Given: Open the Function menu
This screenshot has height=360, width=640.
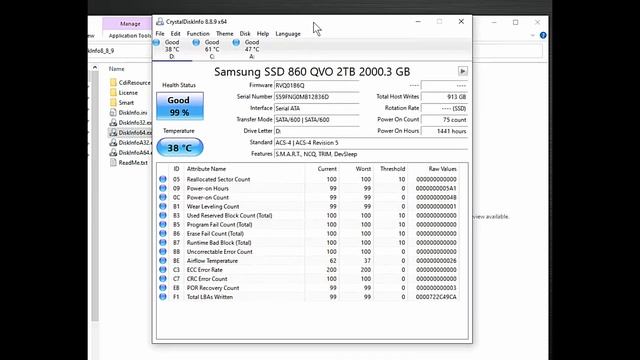Looking at the screenshot, I should 198,33.
